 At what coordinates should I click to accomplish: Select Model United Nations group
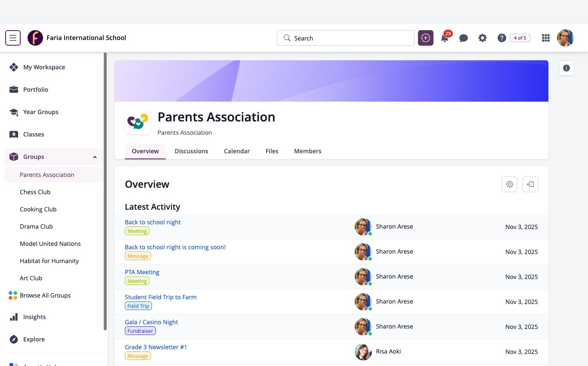click(54, 244)
